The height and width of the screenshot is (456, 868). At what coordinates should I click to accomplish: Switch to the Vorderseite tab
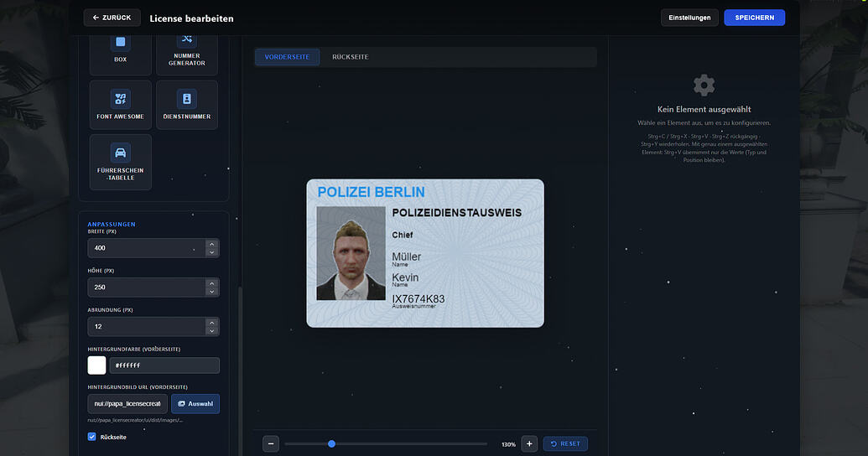(288, 57)
